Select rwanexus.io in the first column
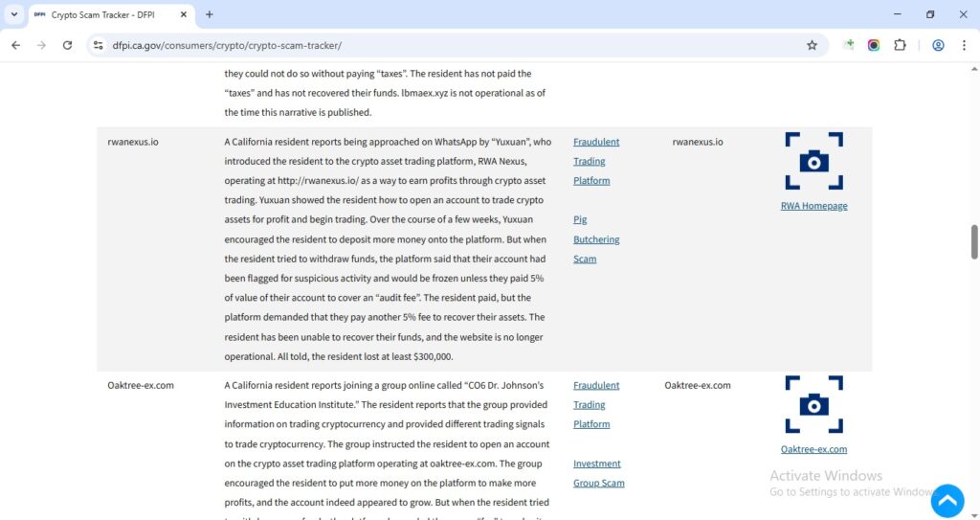The height and width of the screenshot is (520, 980). click(133, 142)
